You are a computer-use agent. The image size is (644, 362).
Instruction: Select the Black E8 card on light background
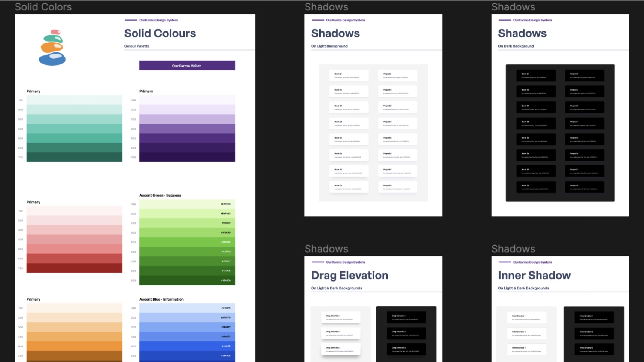[x=349, y=187]
